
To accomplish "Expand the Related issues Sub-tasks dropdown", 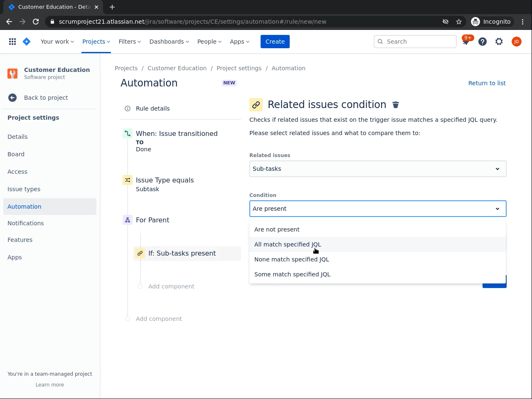I will click(x=377, y=169).
